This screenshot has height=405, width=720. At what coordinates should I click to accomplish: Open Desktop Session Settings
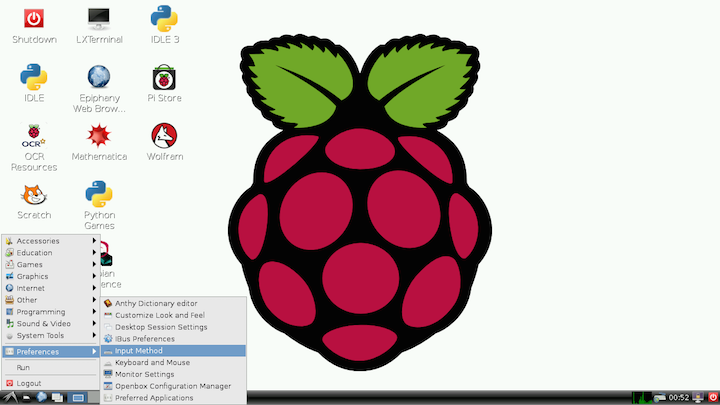(x=174, y=327)
